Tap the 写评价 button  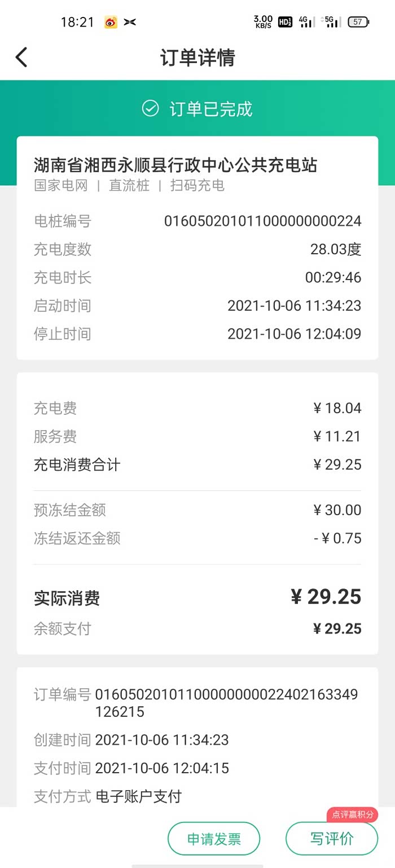(x=332, y=839)
